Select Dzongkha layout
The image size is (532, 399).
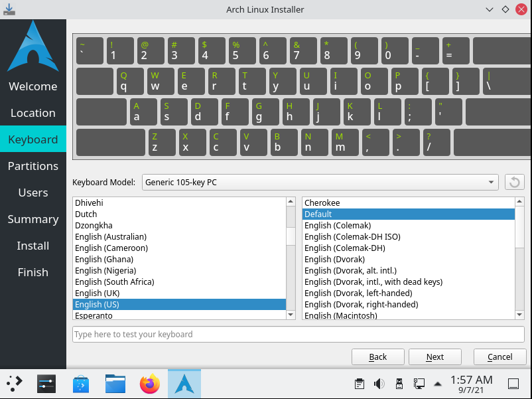point(179,225)
